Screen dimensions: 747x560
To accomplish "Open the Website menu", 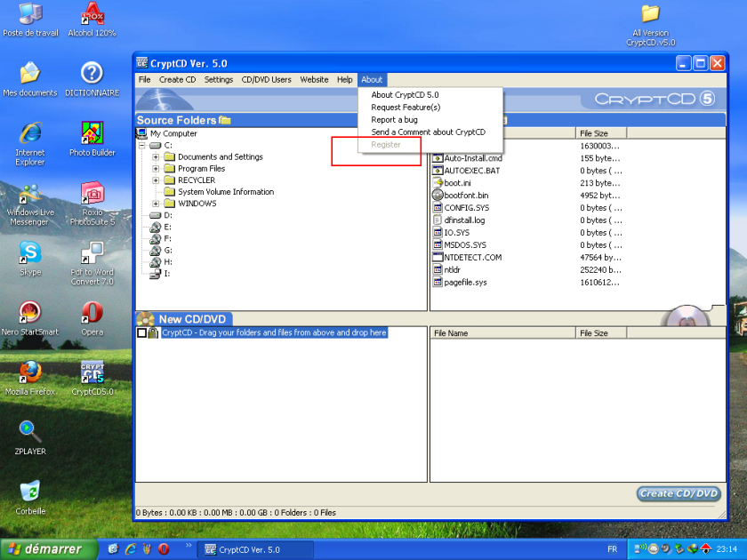I will click(314, 79).
